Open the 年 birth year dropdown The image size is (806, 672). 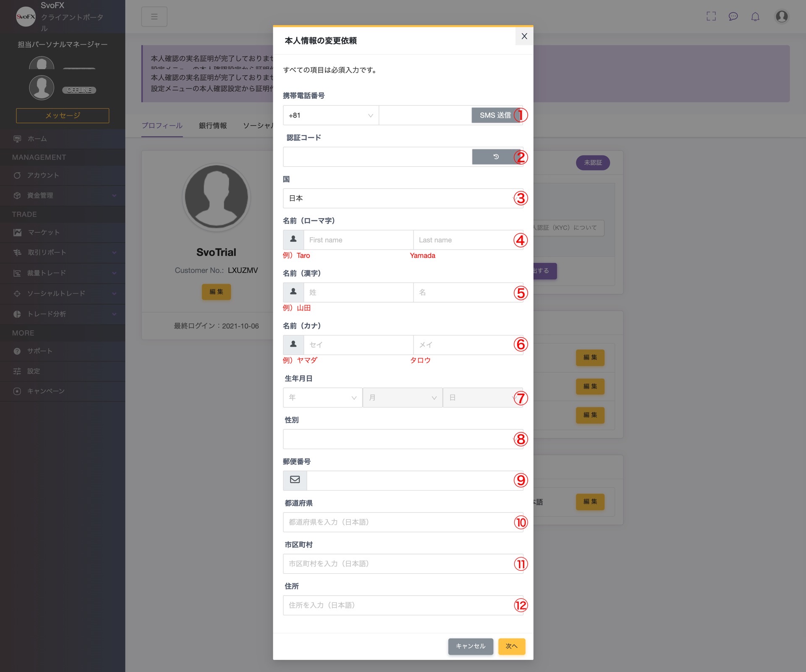coord(322,397)
